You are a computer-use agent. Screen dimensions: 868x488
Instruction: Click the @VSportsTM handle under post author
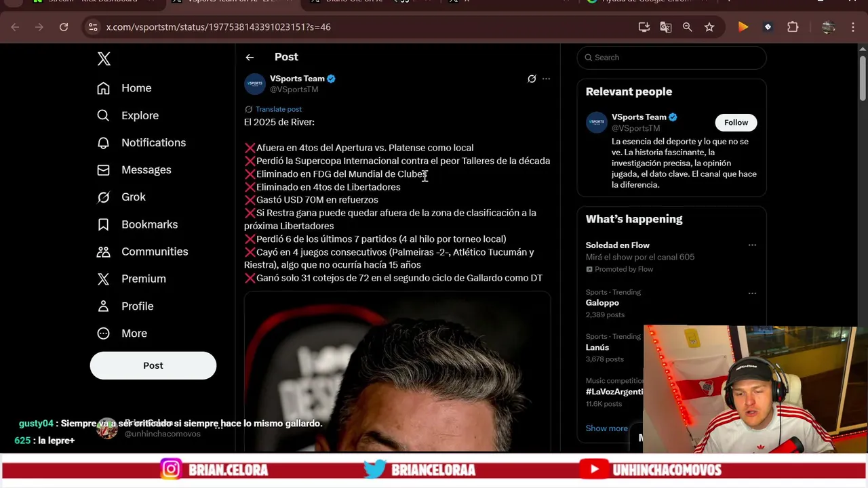coord(294,89)
